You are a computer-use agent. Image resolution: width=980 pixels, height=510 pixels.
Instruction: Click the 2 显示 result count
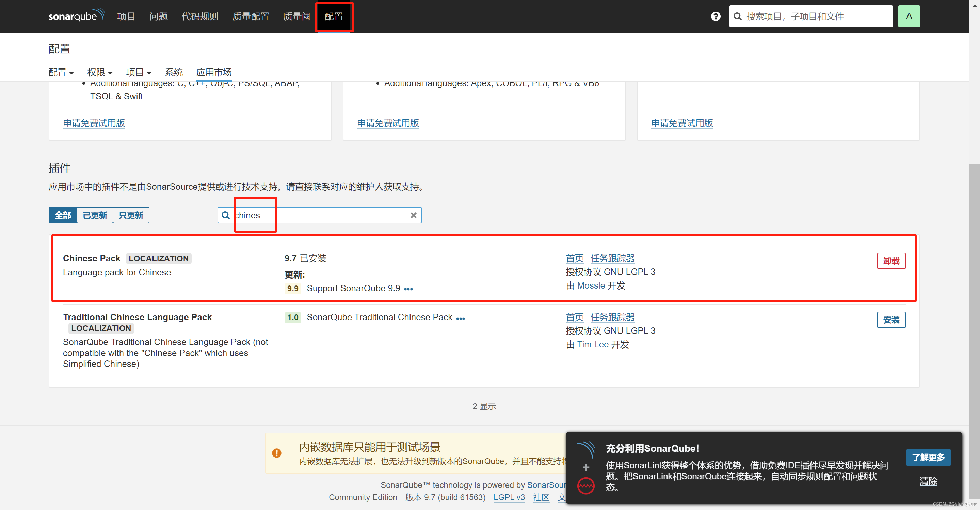coord(484,406)
